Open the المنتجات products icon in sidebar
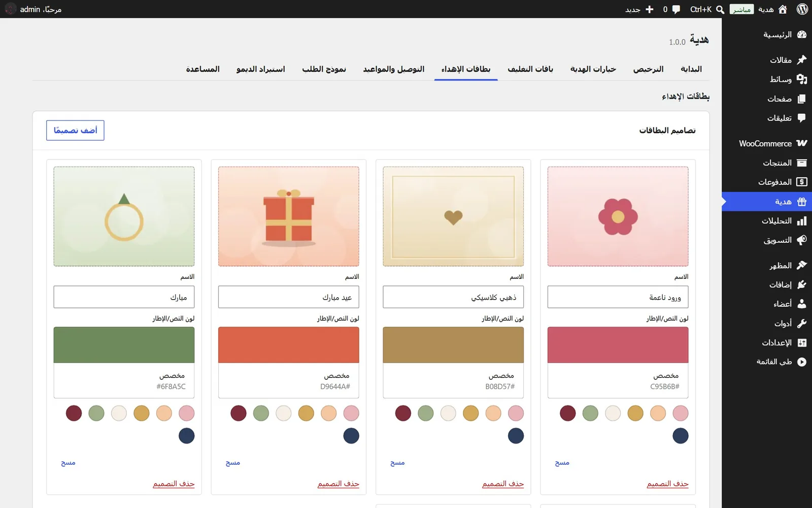 [x=802, y=163]
